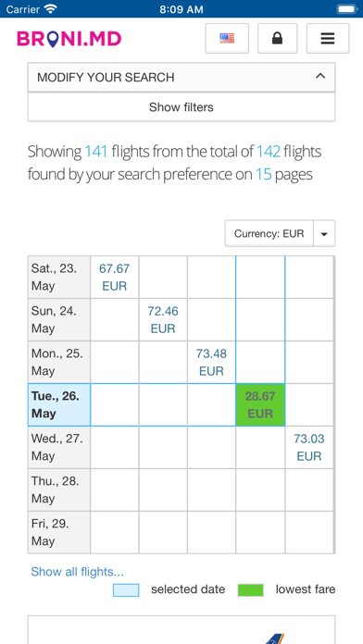Tap the padlock login icon
Viewport: 363px width, 644px height.
click(x=278, y=39)
